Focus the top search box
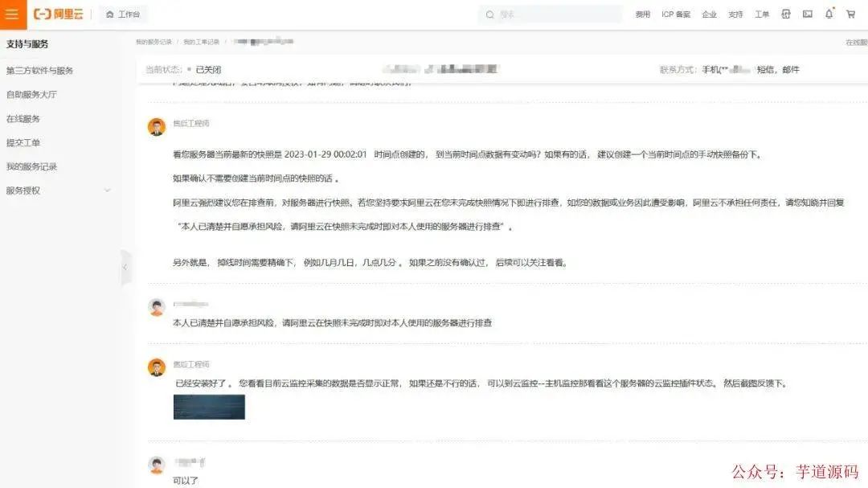The height and width of the screenshot is (488, 868). point(551,14)
